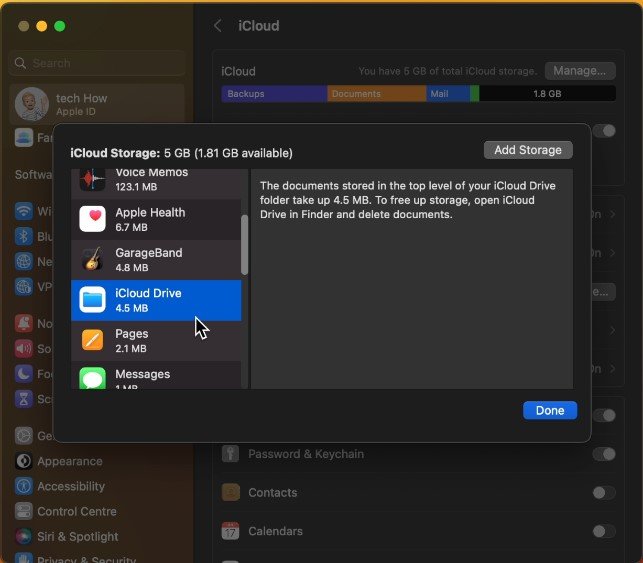Viewport: 643px width, 563px height.
Task: Toggle the Password & Keychain switch
Action: [x=603, y=454]
